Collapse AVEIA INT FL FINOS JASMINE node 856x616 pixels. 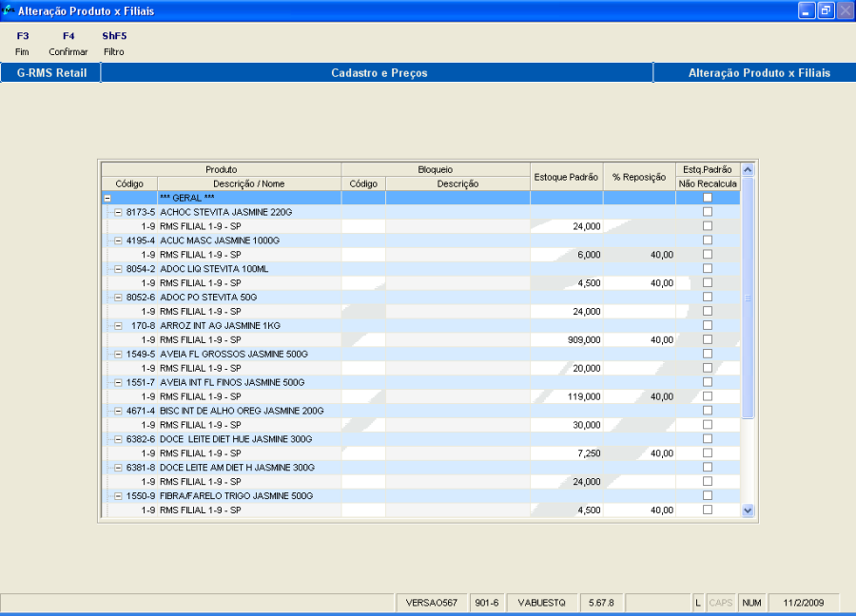pos(118,382)
